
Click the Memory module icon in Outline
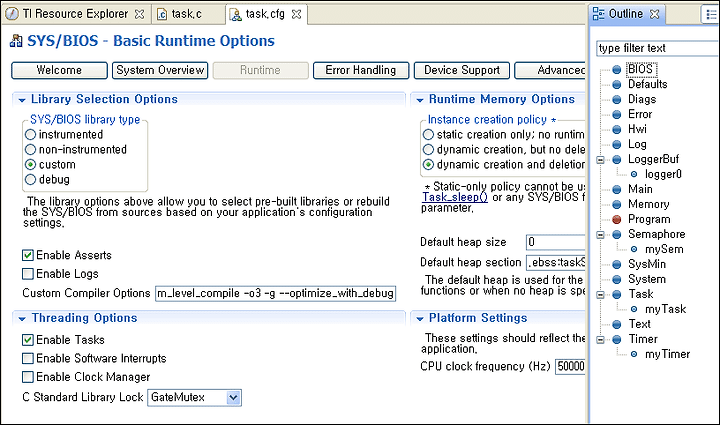617,205
